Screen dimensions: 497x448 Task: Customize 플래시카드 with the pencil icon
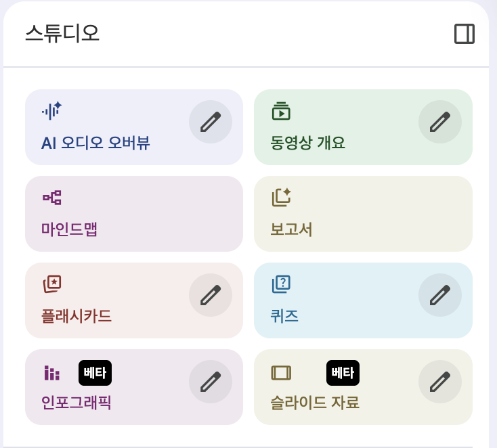(x=211, y=295)
